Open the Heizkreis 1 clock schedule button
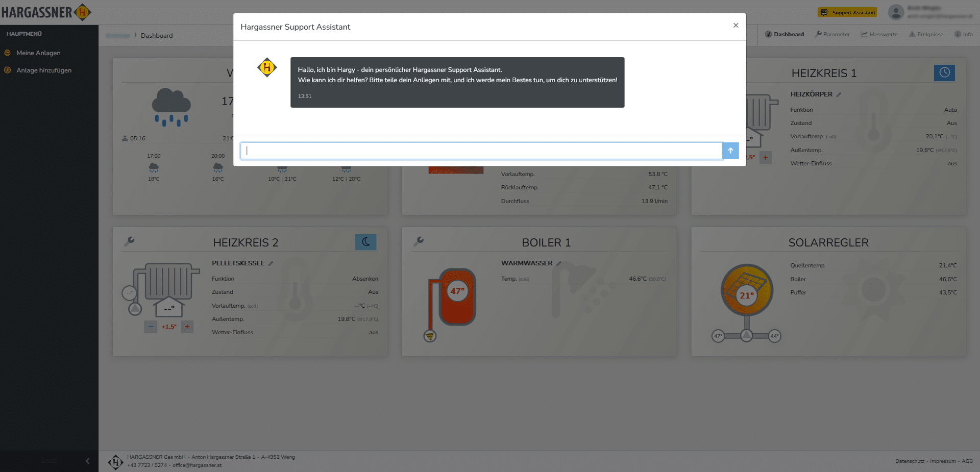 pos(944,72)
